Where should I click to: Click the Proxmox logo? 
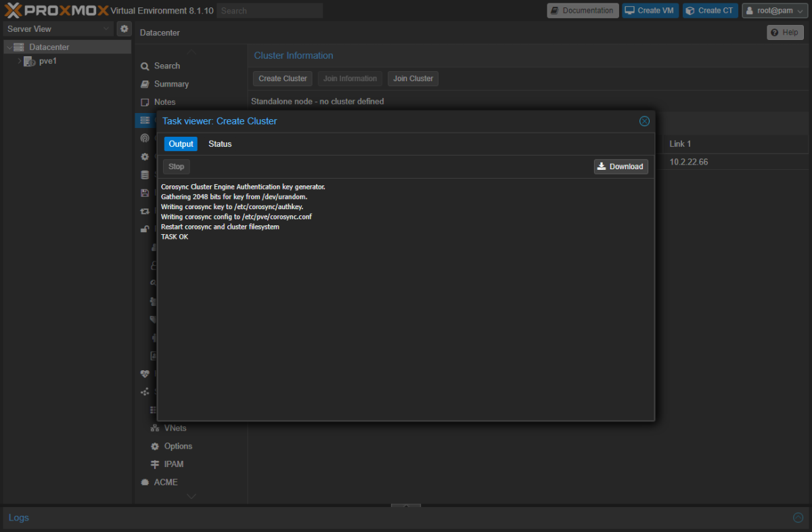click(x=56, y=10)
